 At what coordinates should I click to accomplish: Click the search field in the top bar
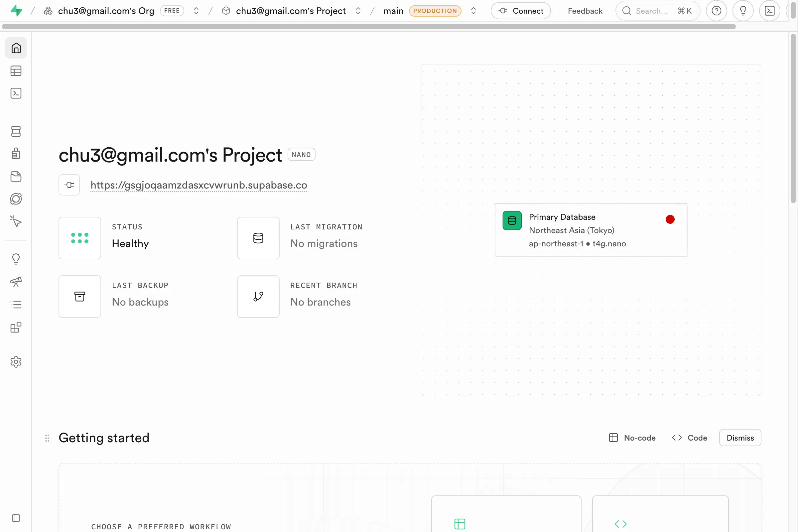pyautogui.click(x=657, y=11)
